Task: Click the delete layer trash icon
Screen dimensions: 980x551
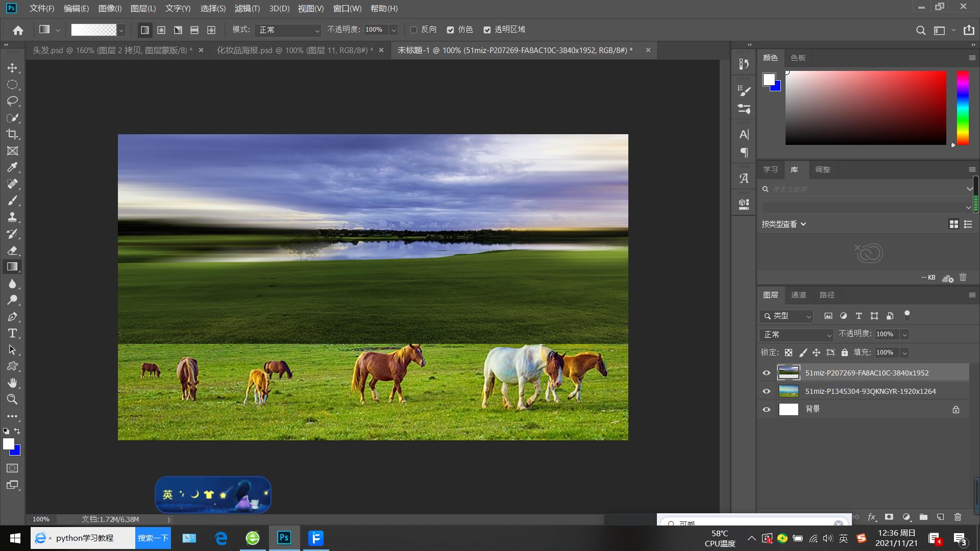Action: [x=958, y=517]
